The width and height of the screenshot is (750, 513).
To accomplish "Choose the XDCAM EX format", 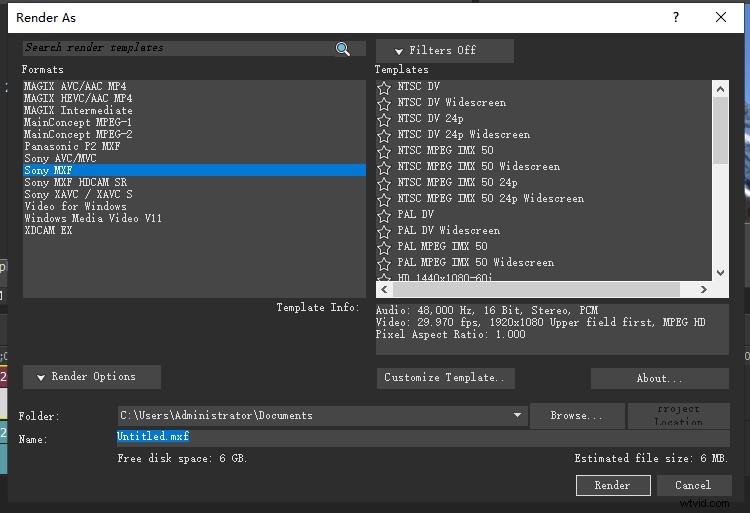I will pos(48,231).
